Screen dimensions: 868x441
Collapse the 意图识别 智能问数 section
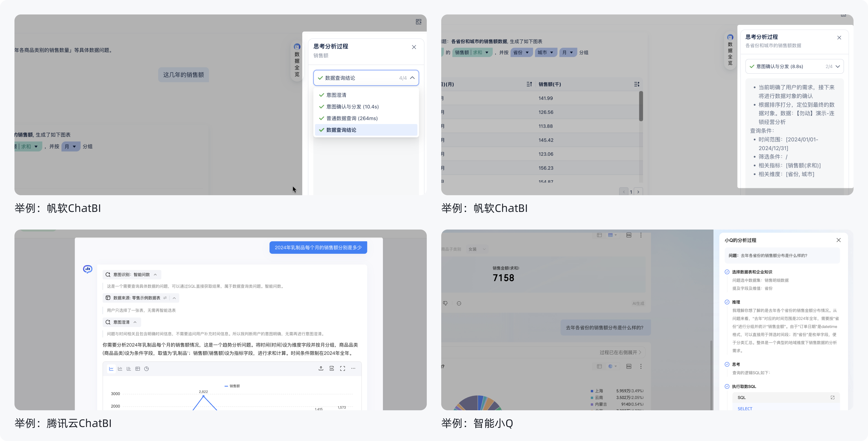[156, 274]
